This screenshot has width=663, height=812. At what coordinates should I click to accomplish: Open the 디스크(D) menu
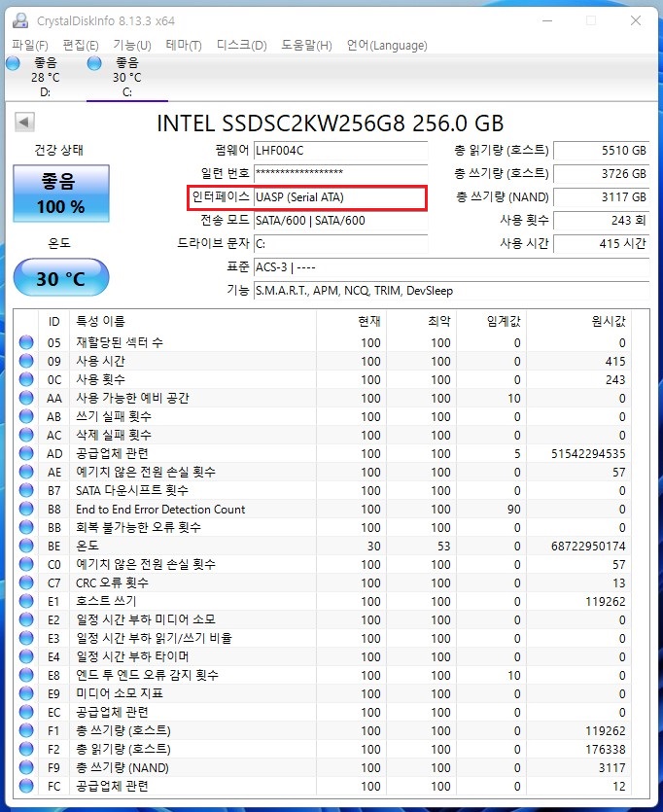pyautogui.click(x=242, y=46)
